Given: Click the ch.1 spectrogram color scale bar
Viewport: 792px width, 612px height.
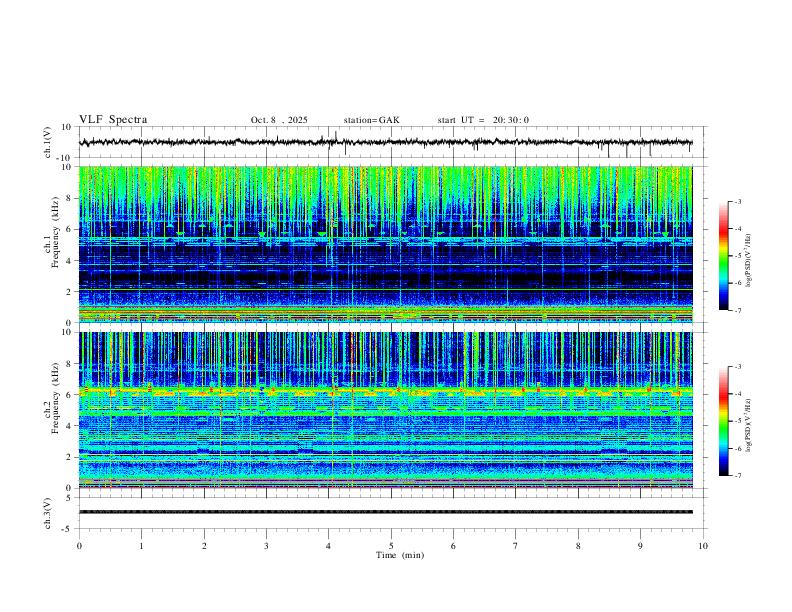Looking at the screenshot, I should click(723, 256).
